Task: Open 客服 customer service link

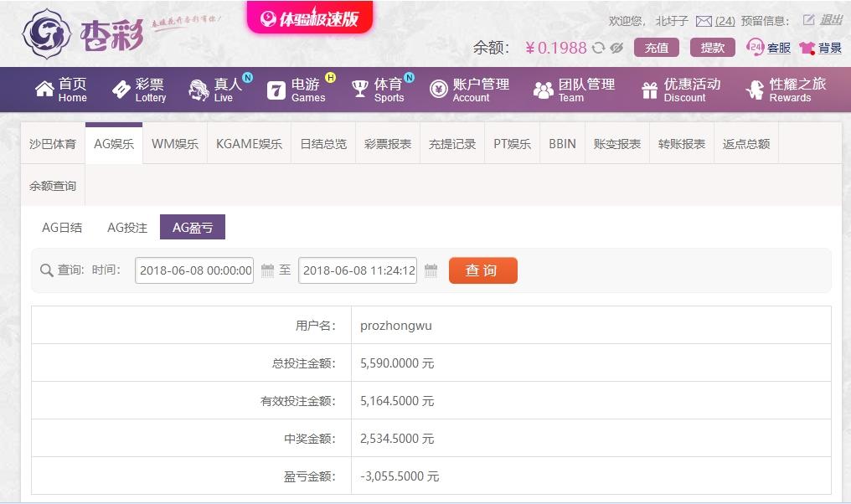Action: [x=779, y=49]
